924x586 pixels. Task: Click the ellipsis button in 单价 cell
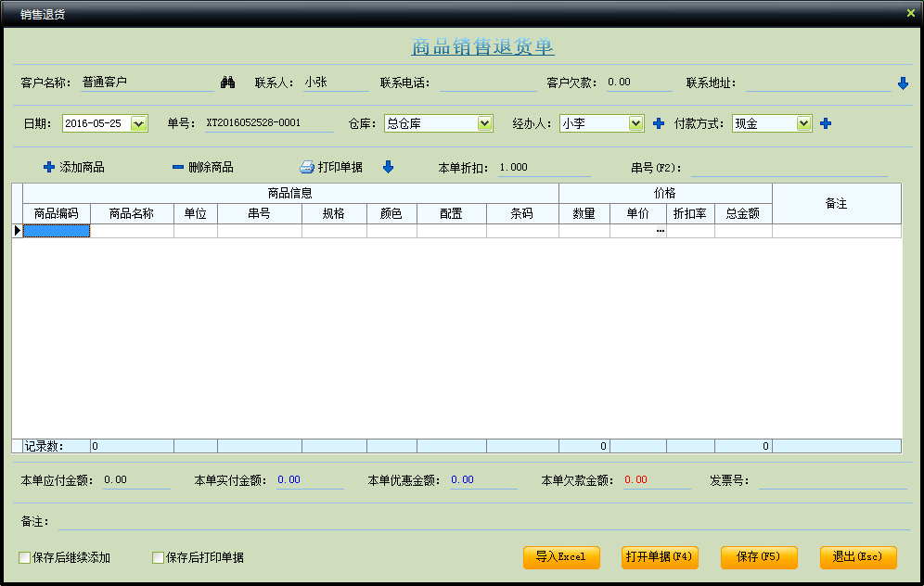click(x=660, y=231)
